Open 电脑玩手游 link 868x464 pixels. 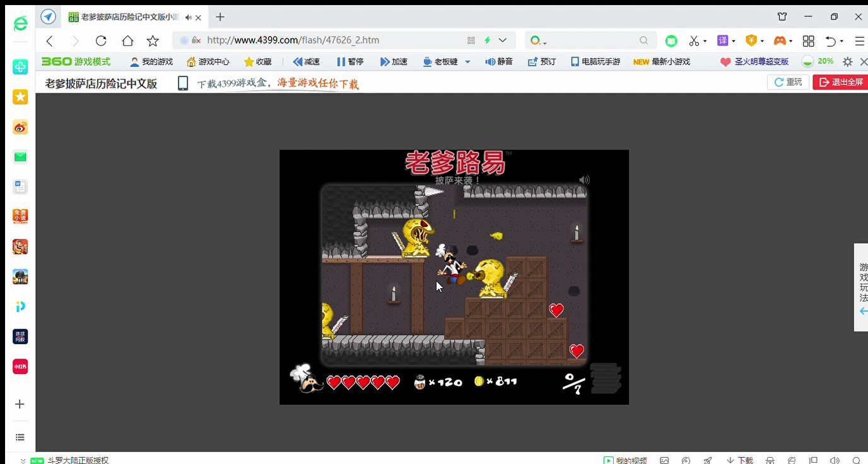tap(596, 62)
